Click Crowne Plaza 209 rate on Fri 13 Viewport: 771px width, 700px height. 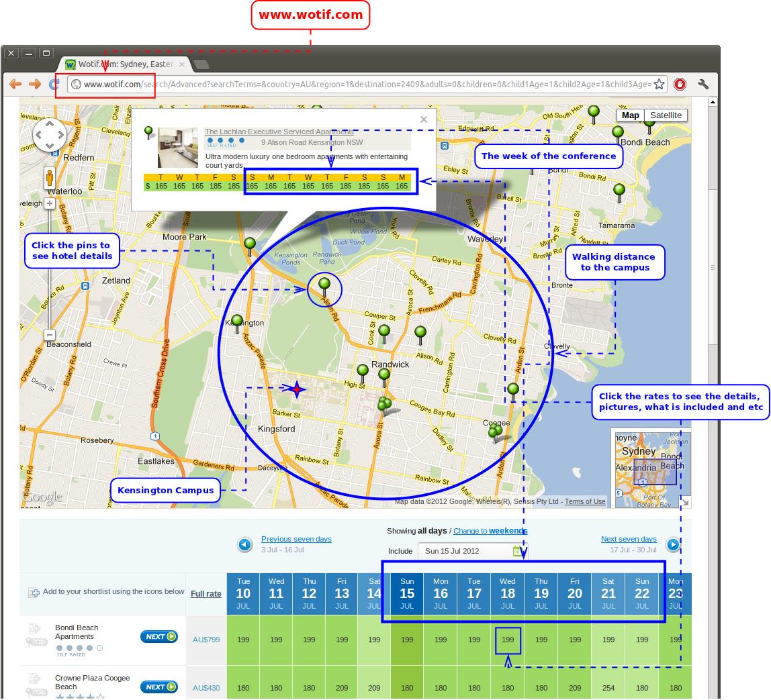pyautogui.click(x=342, y=688)
